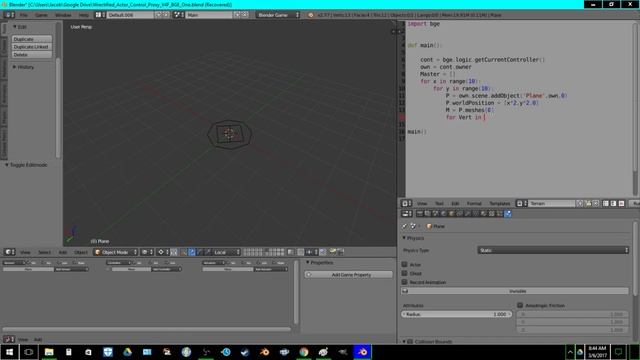Enable the Record Animation checkbox
The width and height of the screenshot is (640, 360).
coord(404,282)
